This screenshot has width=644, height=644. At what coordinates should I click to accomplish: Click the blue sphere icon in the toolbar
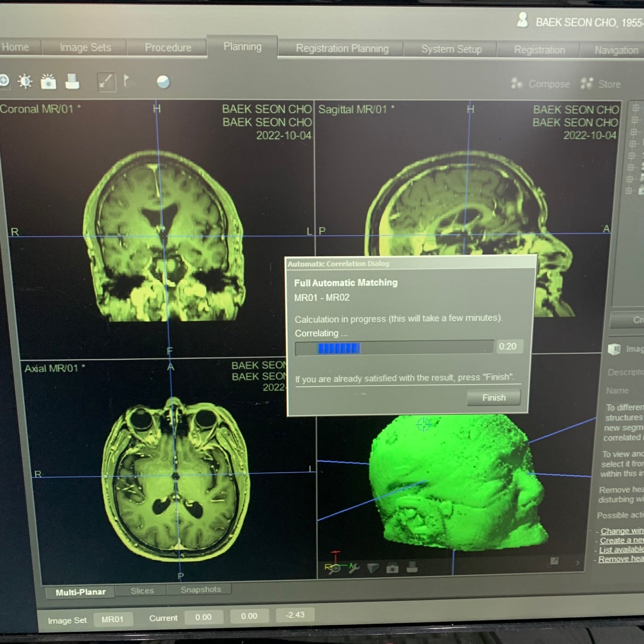tap(163, 82)
